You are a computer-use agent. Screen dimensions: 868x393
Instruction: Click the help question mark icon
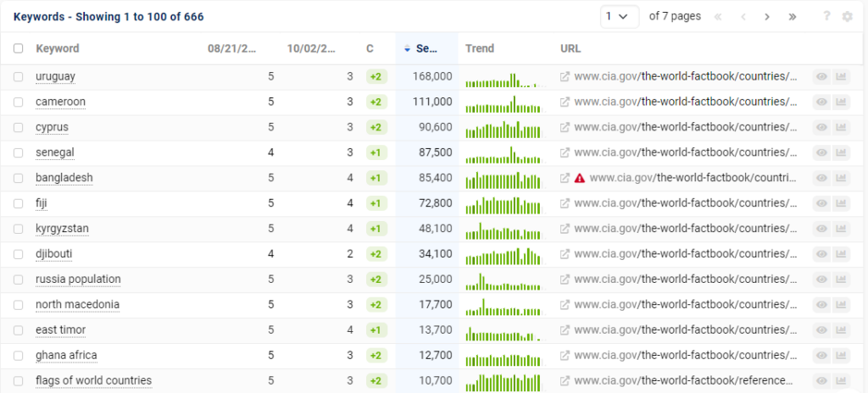point(826,16)
